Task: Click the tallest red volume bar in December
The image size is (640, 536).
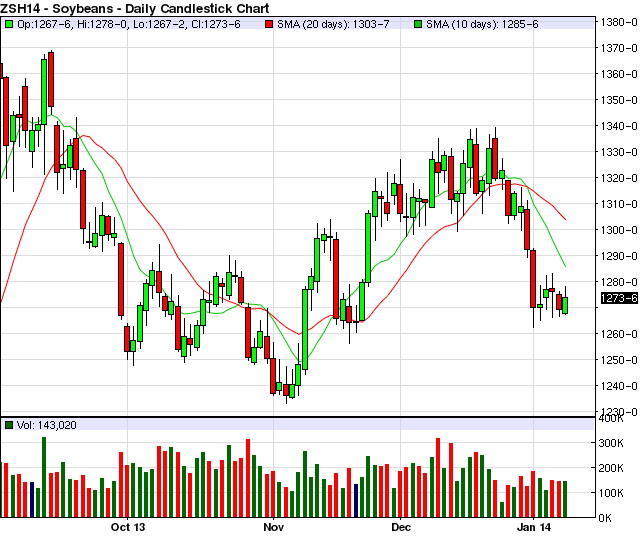Action: tap(438, 478)
